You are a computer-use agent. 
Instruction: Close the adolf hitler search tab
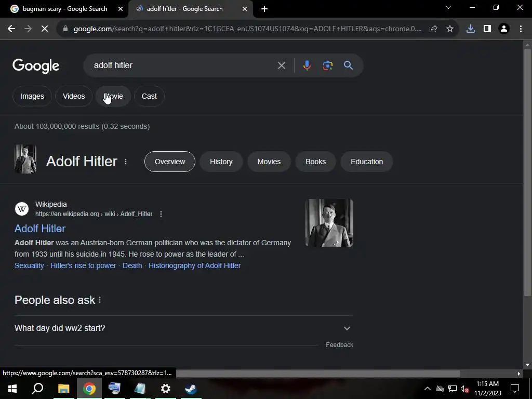pos(245,9)
